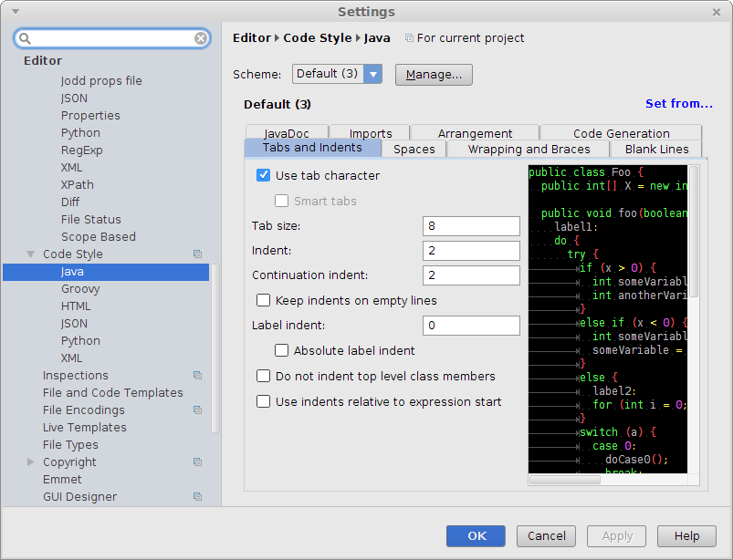Click the Manage... button
The image size is (733, 560).
click(434, 74)
